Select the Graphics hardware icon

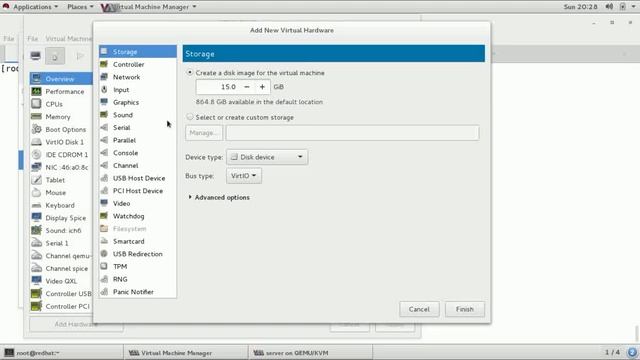click(x=104, y=102)
